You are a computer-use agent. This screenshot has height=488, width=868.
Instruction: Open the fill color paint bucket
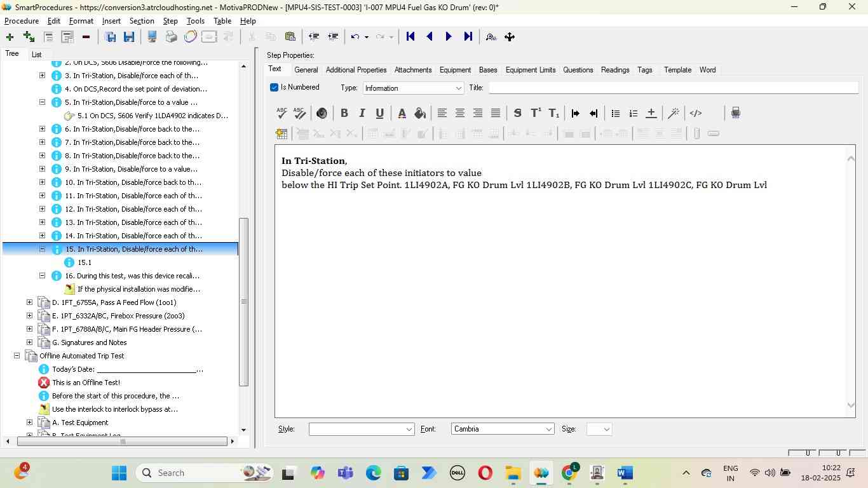pyautogui.click(x=419, y=113)
